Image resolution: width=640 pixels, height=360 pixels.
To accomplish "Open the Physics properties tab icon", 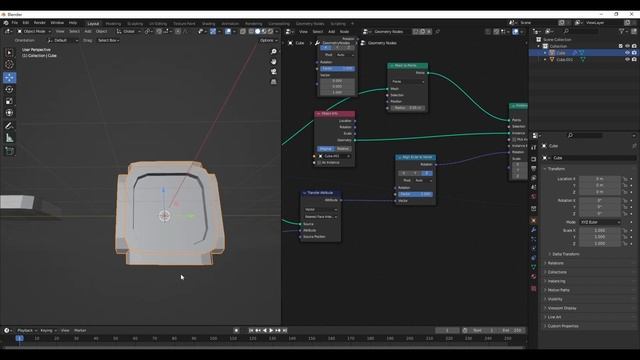I will (x=533, y=249).
